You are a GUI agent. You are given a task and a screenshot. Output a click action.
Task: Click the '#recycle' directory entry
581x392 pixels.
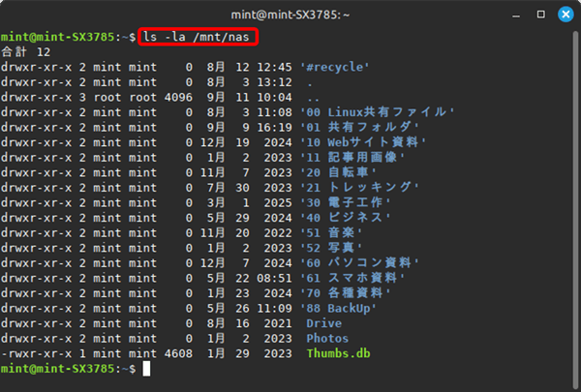[336, 67]
